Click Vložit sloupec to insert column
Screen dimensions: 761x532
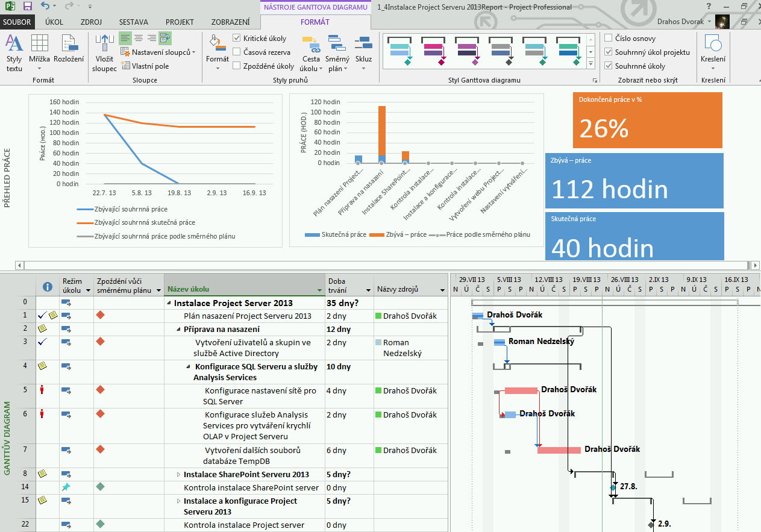(x=104, y=53)
